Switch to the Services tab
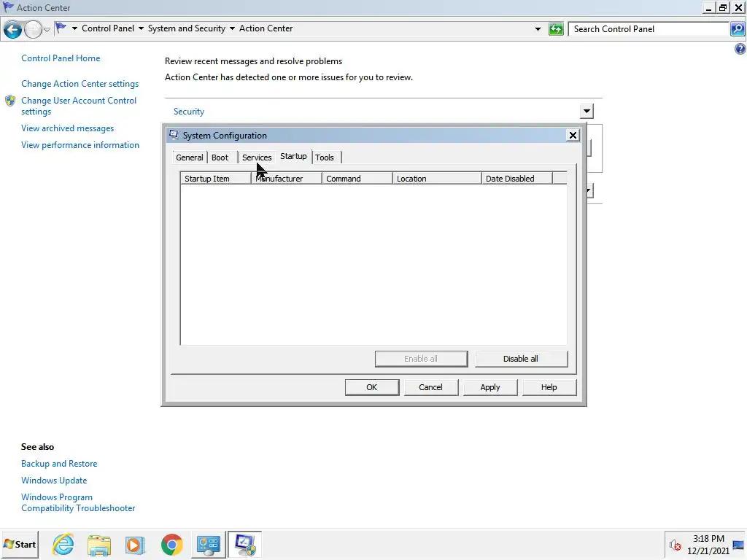The width and height of the screenshot is (747, 560). [x=257, y=157]
